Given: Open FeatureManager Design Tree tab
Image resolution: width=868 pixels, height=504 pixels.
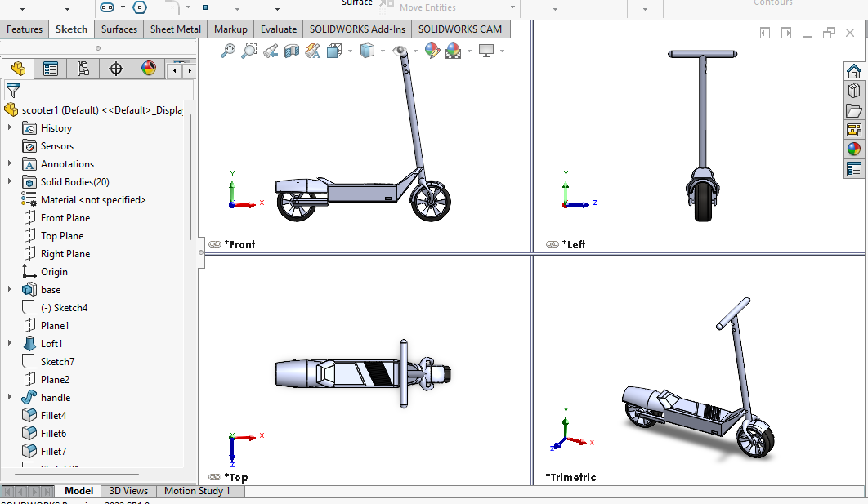Looking at the screenshot, I should 18,69.
